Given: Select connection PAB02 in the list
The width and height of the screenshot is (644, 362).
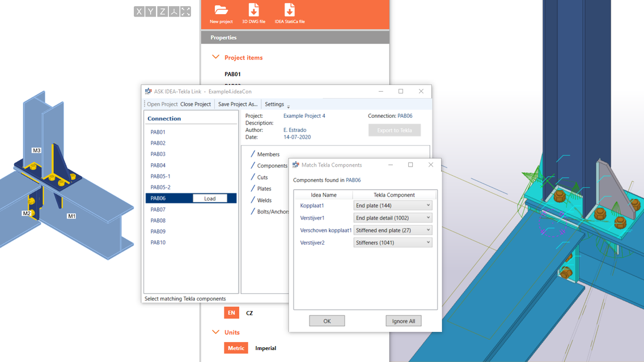Looking at the screenshot, I should tap(158, 143).
